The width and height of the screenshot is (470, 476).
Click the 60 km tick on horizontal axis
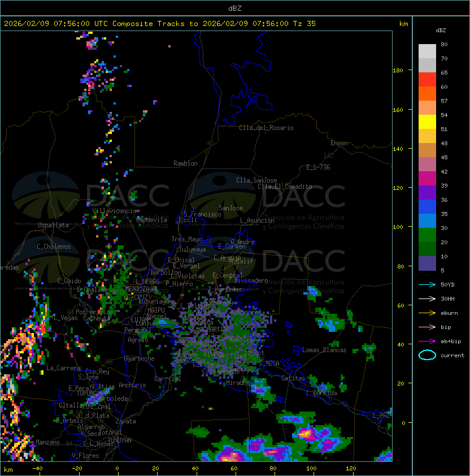pyautogui.click(x=234, y=469)
